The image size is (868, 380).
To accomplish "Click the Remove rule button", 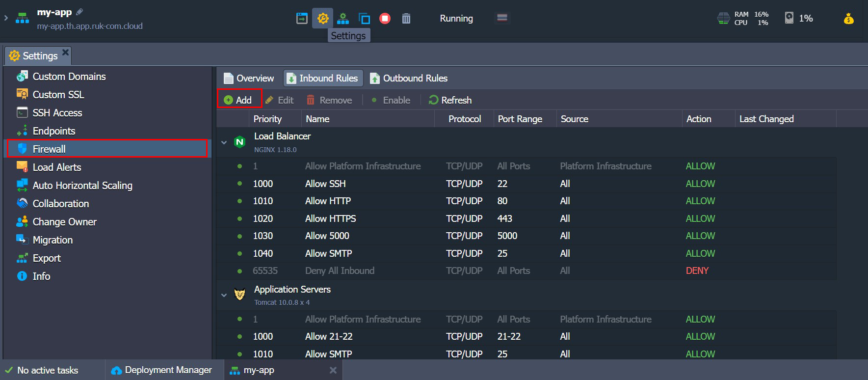I will pos(329,100).
